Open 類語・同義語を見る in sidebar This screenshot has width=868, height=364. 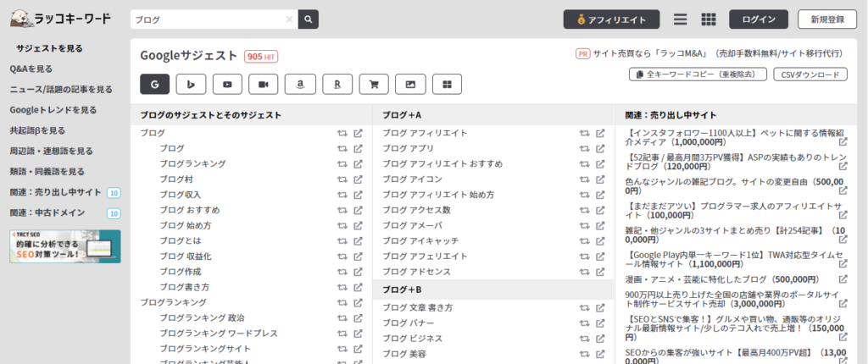click(47, 172)
